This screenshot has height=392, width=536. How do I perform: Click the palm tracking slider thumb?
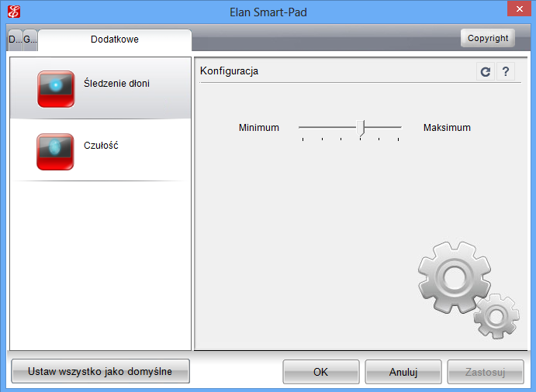point(361,128)
